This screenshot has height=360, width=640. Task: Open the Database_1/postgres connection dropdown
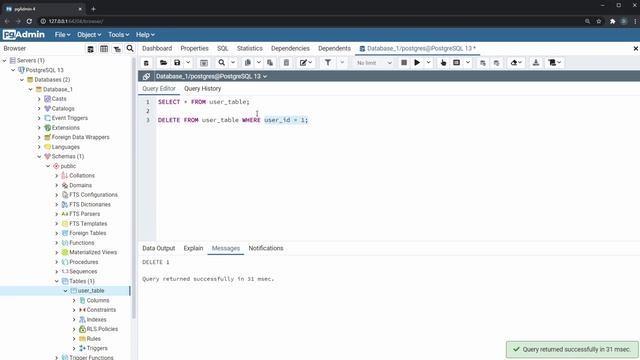click(211, 76)
